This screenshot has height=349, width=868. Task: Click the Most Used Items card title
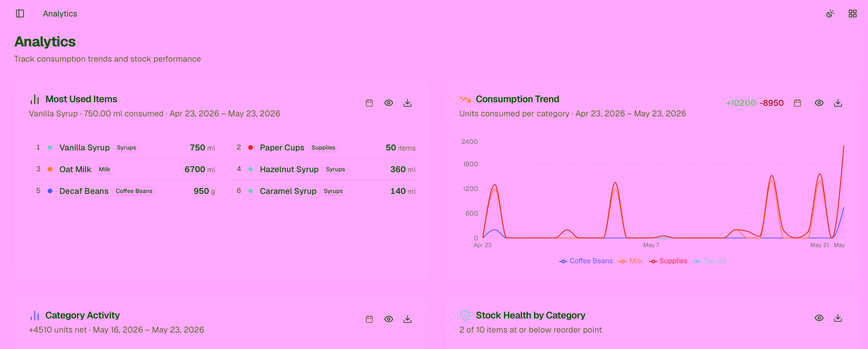pyautogui.click(x=81, y=99)
